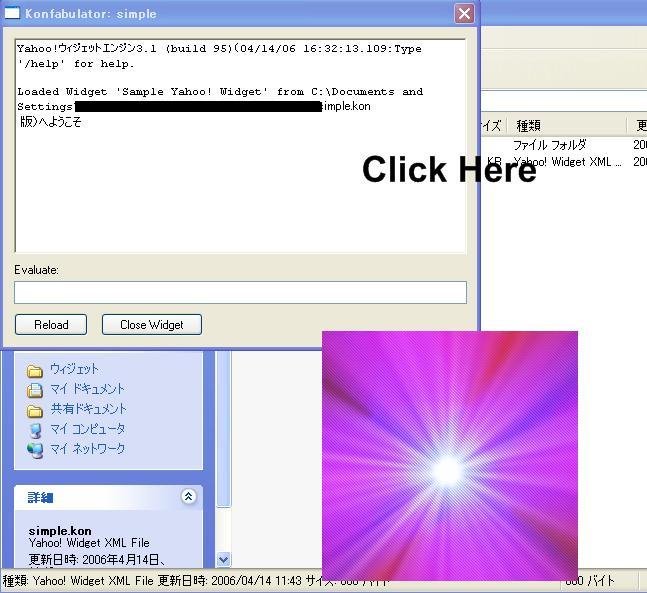Screen dimensions: 647x593
Task: Click the Close Widget button
Action: [152, 324]
